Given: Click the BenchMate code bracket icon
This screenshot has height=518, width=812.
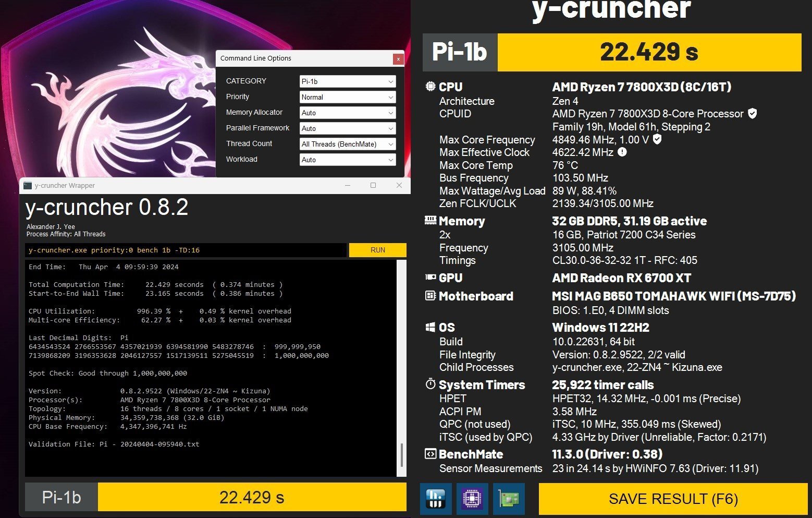Looking at the screenshot, I should tap(430, 454).
